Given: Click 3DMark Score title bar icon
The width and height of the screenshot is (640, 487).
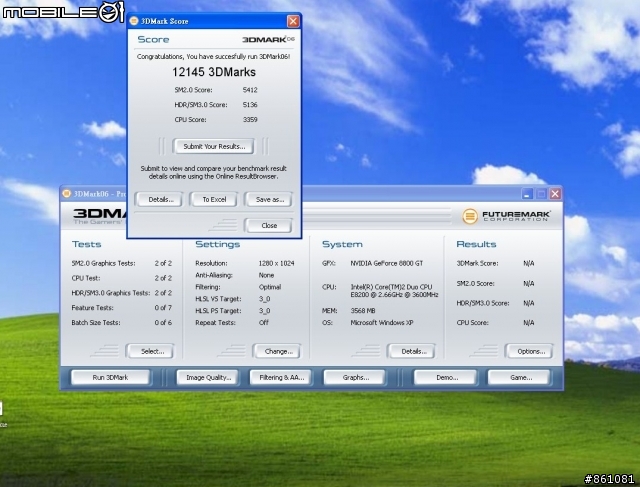Looking at the screenshot, I should [x=134, y=21].
